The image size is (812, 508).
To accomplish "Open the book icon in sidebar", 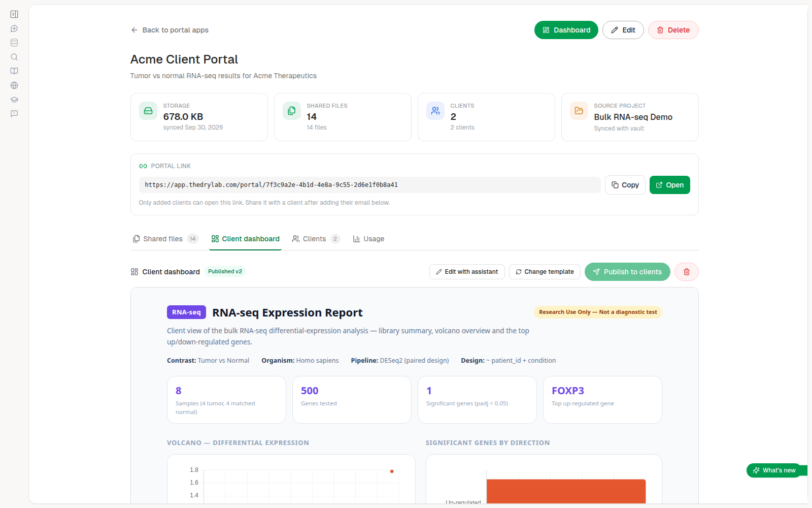I will (14, 71).
